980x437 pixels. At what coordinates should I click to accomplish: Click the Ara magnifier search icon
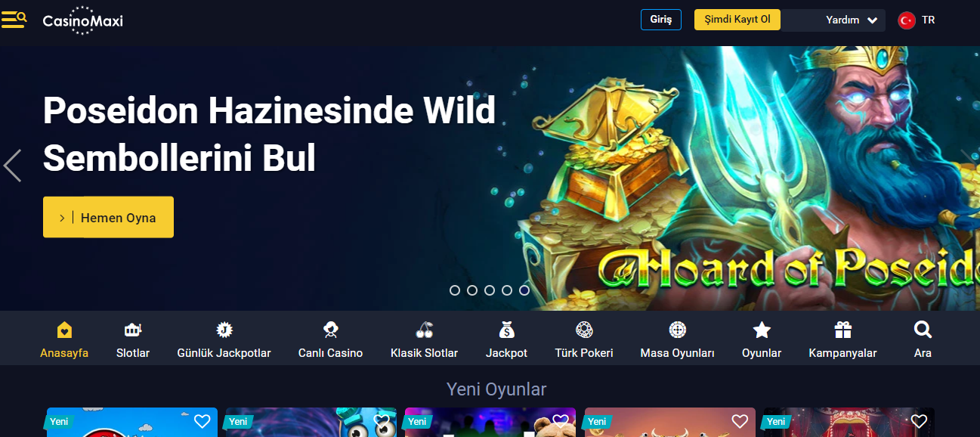pos(923,330)
